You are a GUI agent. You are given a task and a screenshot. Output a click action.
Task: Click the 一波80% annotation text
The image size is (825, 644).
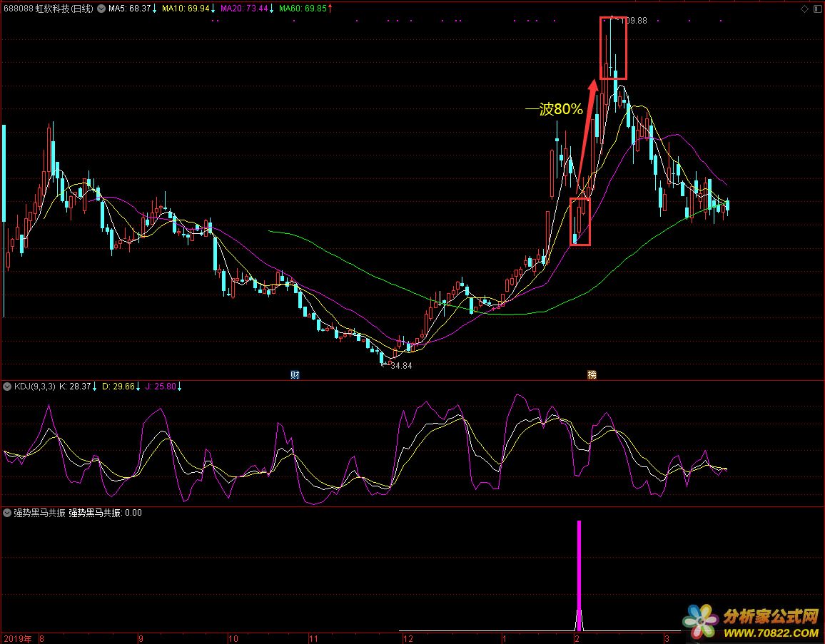[554, 110]
